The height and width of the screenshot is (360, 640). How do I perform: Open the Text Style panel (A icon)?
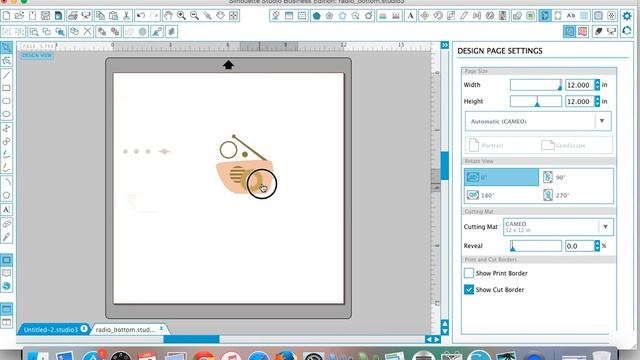click(410, 16)
